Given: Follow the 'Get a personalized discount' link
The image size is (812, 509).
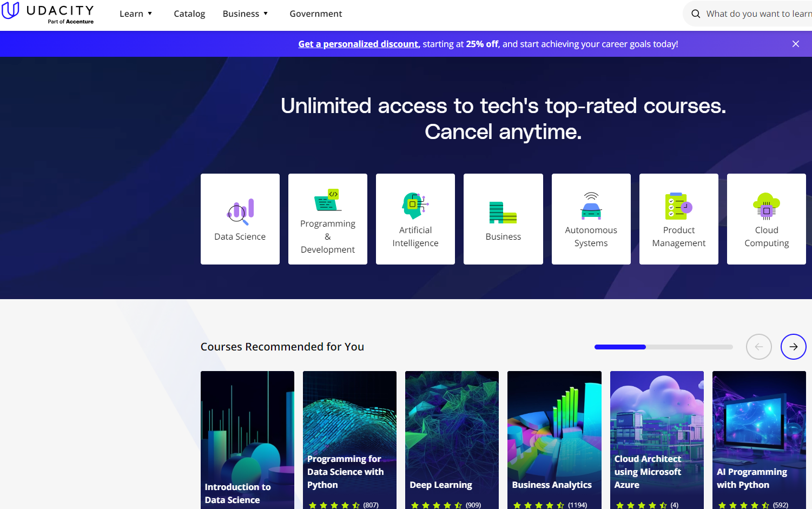Looking at the screenshot, I should pos(359,44).
